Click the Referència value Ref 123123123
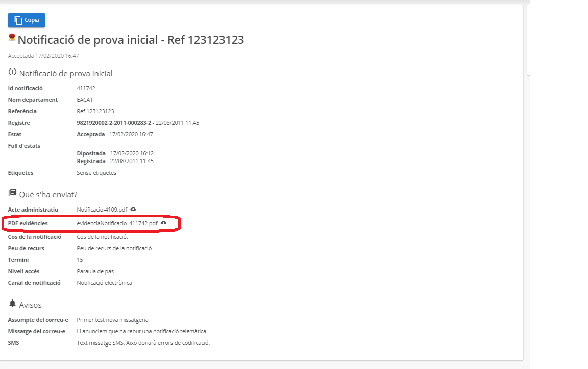Viewport: 588px width, 369px height. coord(95,111)
